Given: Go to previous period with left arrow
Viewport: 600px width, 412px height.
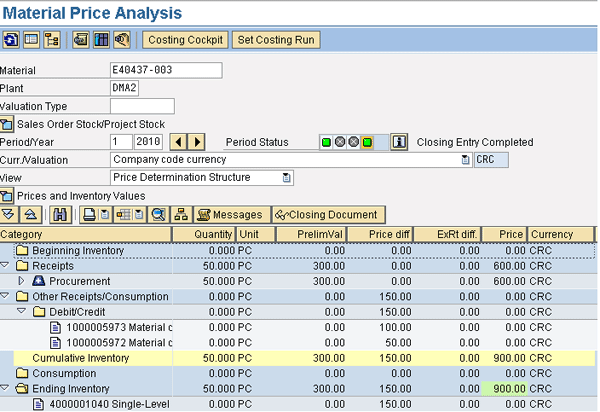Looking at the screenshot, I should pyautogui.click(x=178, y=142).
